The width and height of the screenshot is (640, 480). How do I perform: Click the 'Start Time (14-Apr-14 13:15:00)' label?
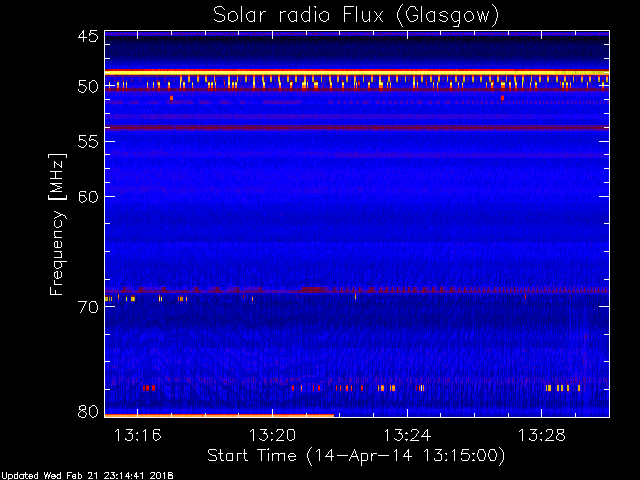coord(356,455)
